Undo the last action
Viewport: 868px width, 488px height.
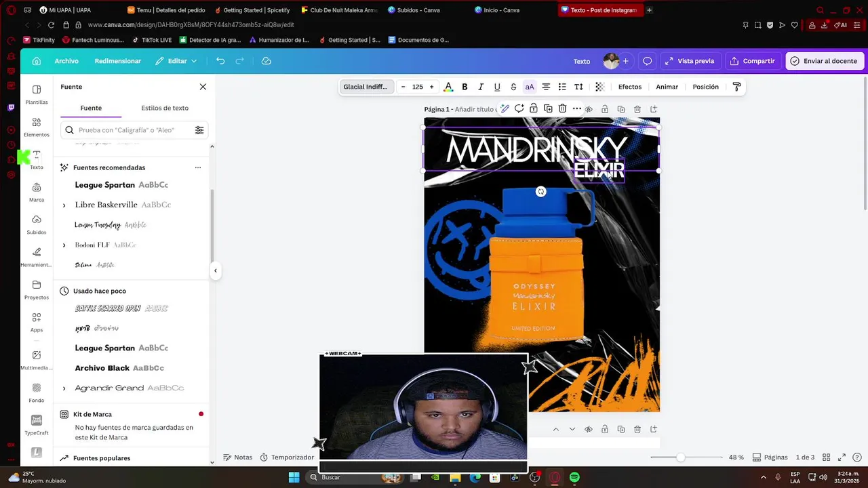click(x=220, y=61)
